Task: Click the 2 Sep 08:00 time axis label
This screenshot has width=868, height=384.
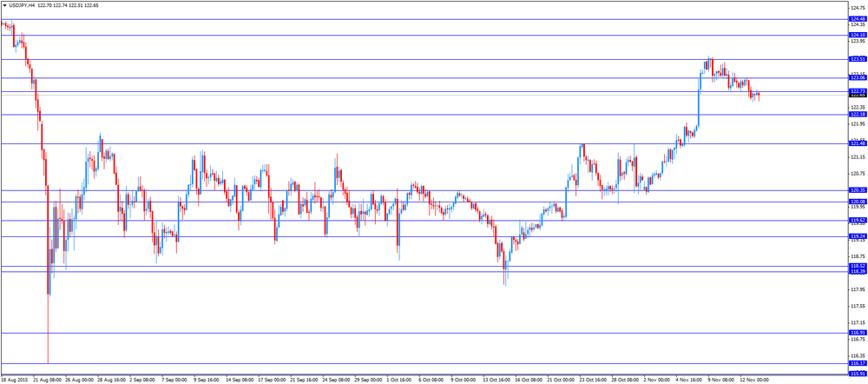Action: point(143,381)
